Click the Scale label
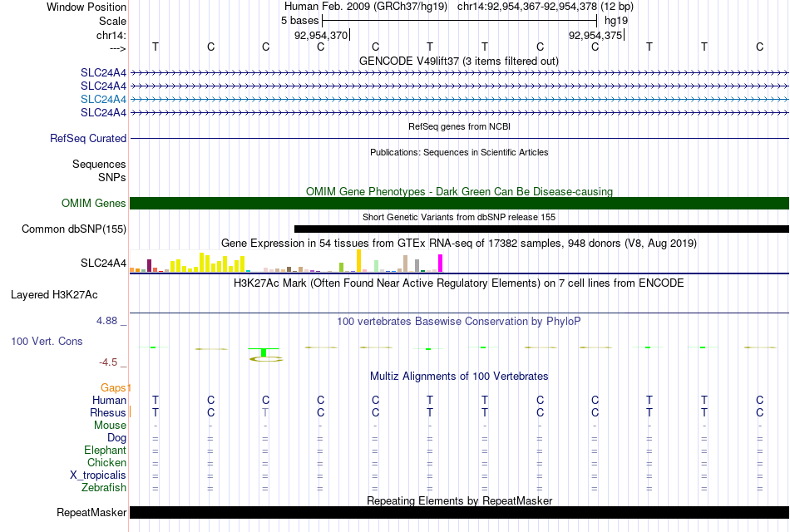The image size is (790, 532). [112, 21]
